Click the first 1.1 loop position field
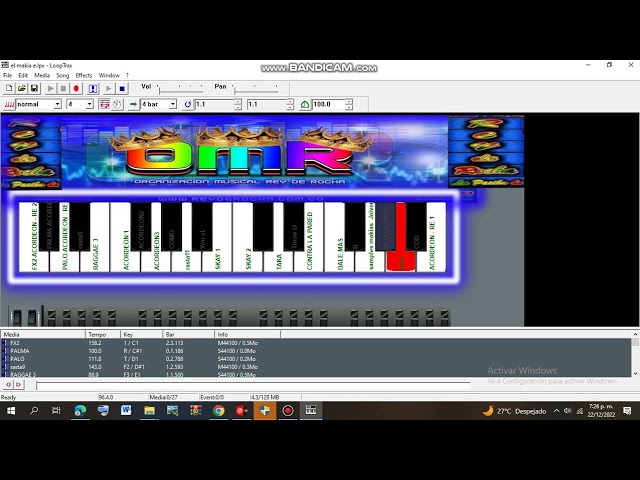640x480 pixels. click(214, 104)
